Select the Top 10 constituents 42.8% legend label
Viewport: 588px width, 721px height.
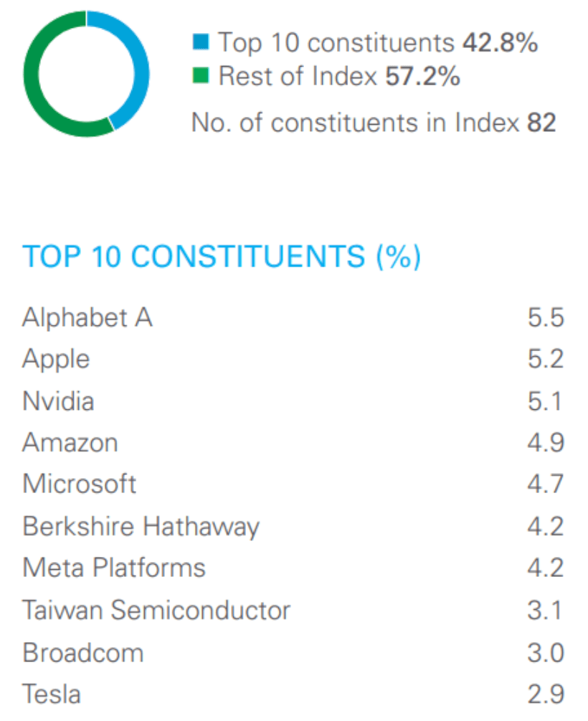tap(377, 43)
